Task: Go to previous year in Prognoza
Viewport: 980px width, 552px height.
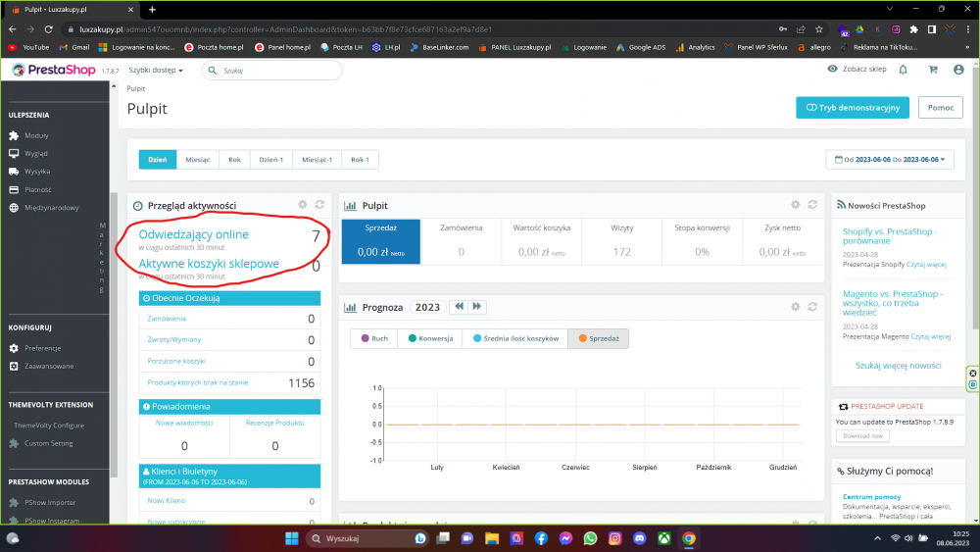Action: [x=460, y=306]
